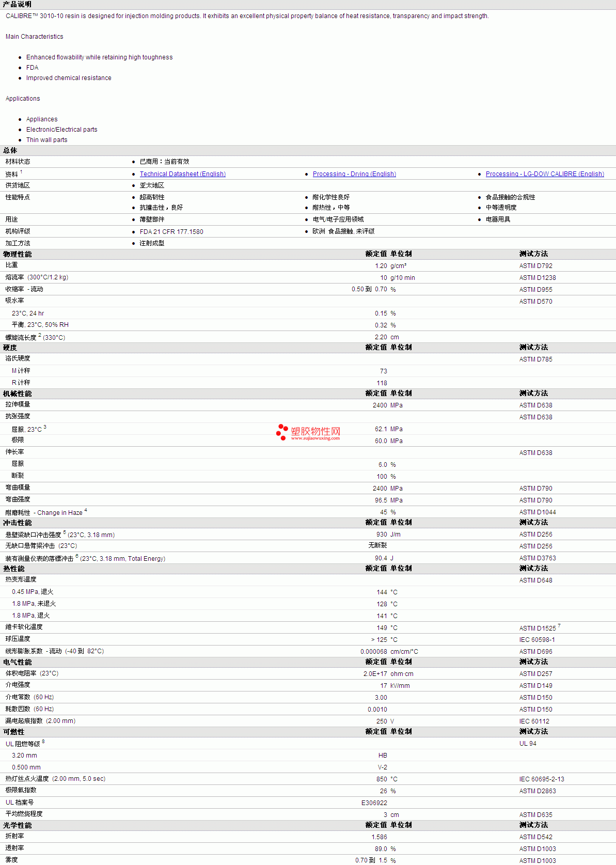
Task: Select the ASTM D955 test method
Action: [x=535, y=290]
